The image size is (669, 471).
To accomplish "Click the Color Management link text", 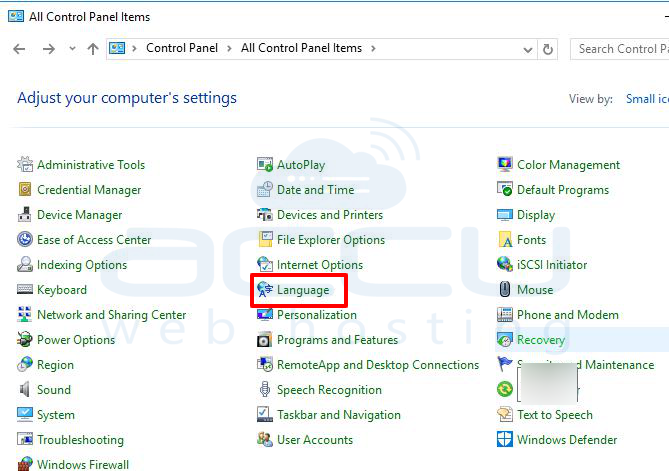I will 568,165.
